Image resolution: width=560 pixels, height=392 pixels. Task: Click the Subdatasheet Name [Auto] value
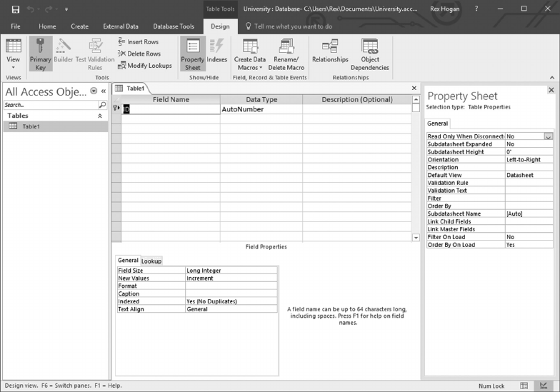[529, 214]
